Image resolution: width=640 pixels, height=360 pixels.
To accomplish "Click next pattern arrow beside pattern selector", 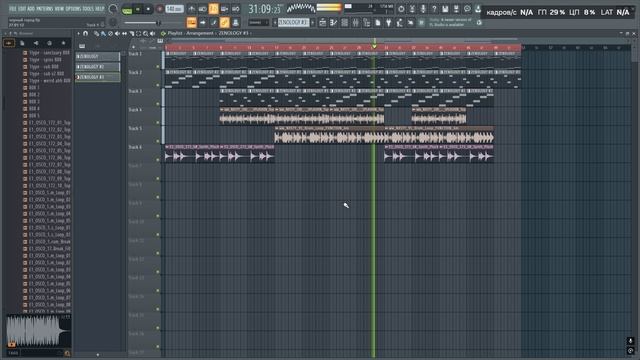I will tap(313, 22).
